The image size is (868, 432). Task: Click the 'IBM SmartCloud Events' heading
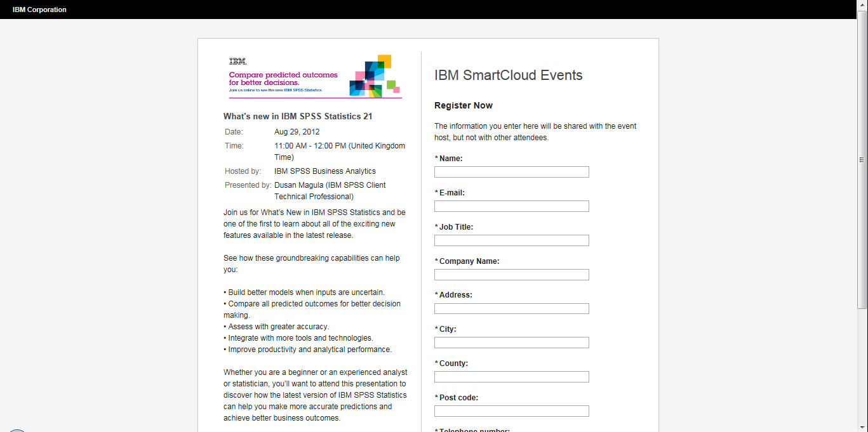(x=509, y=75)
